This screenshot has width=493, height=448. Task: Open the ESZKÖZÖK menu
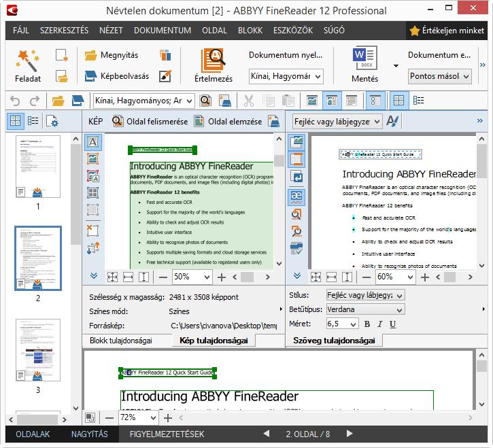click(x=292, y=31)
